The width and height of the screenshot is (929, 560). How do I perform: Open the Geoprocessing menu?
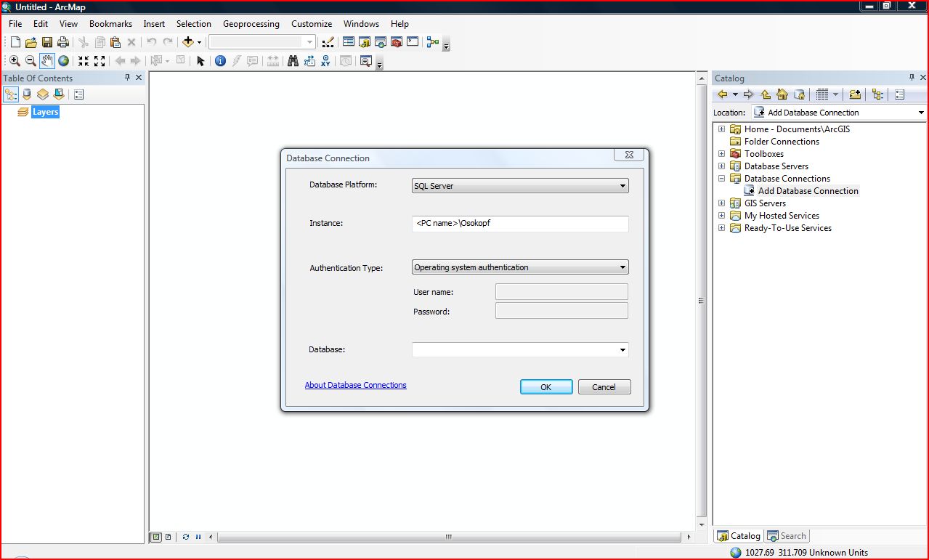(251, 24)
